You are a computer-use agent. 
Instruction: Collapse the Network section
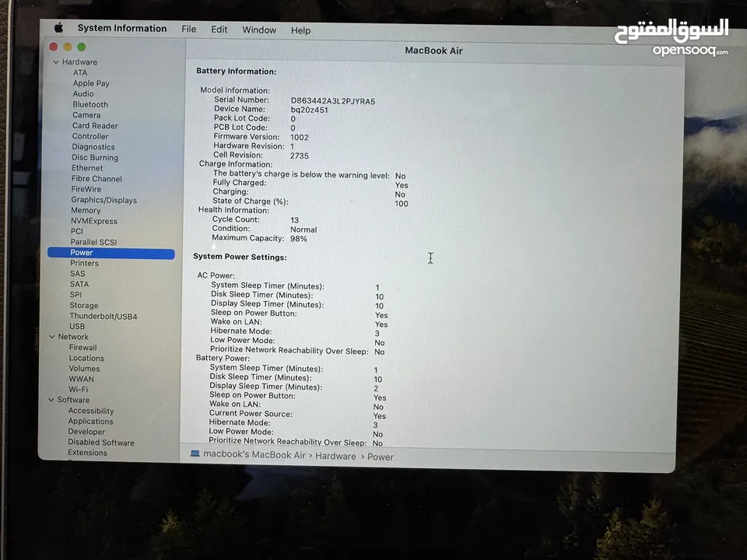pyautogui.click(x=52, y=337)
